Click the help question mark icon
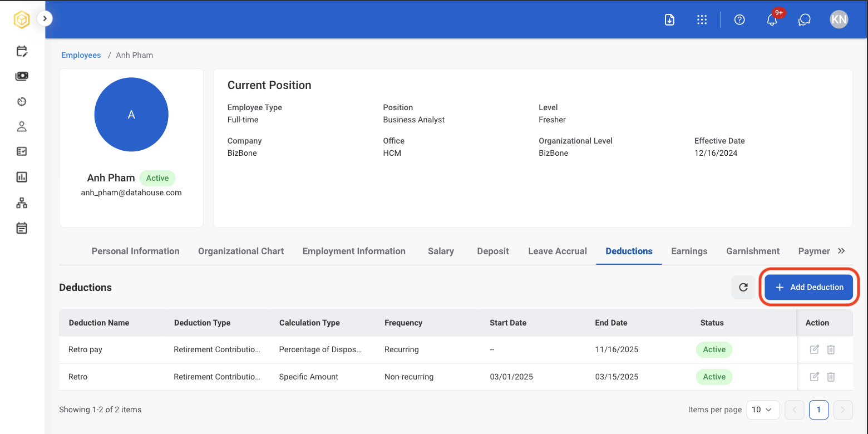 (x=739, y=19)
